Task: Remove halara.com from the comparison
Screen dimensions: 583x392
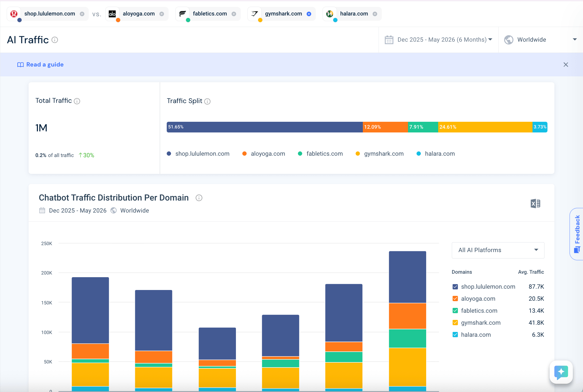Action: click(375, 14)
